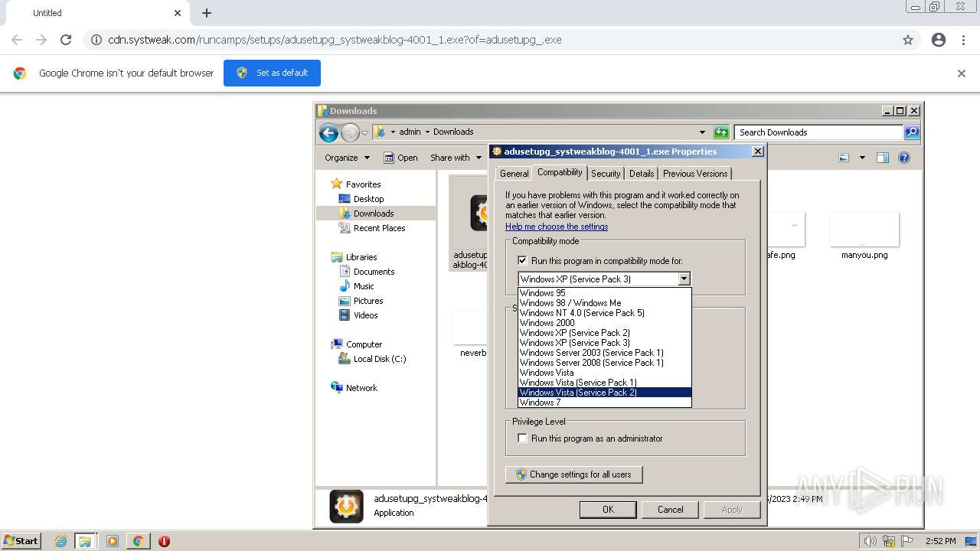The height and width of the screenshot is (551, 980).
Task: Choose Windows 95 from list
Action: coord(604,293)
